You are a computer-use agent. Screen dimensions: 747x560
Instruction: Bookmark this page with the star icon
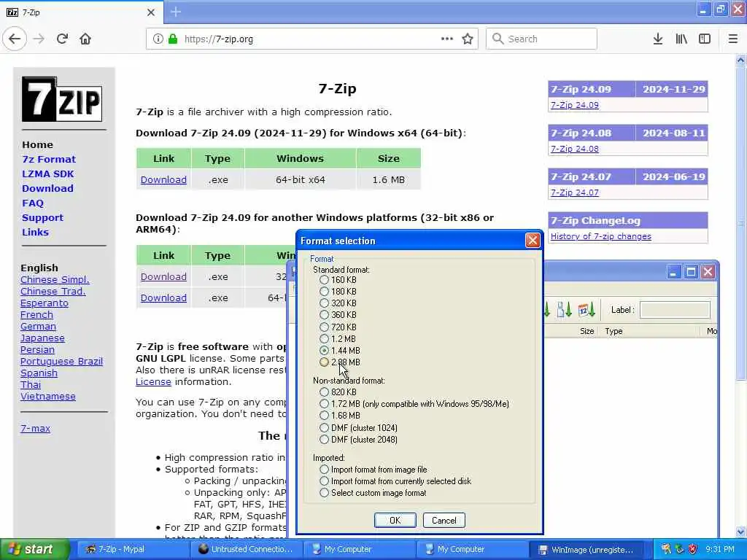(468, 39)
